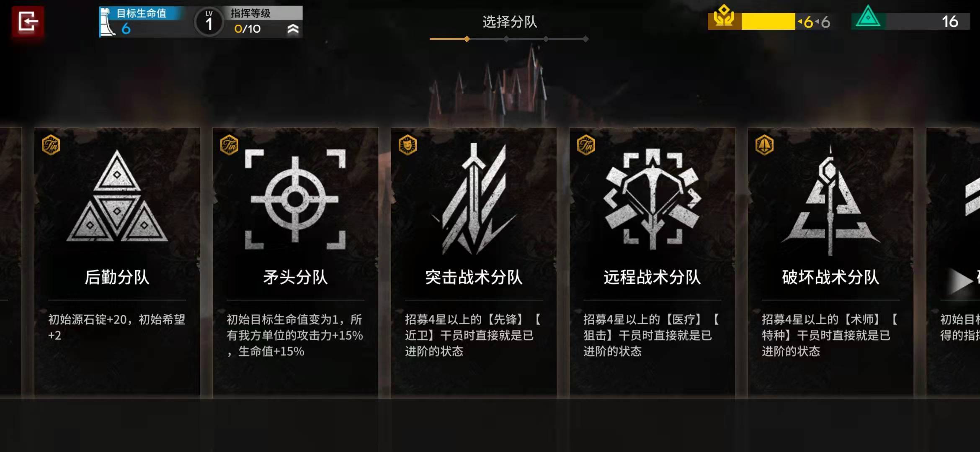This screenshot has height=452, width=980.
Task: Expand the 指挥等级 double chevron
Action: 293,29
